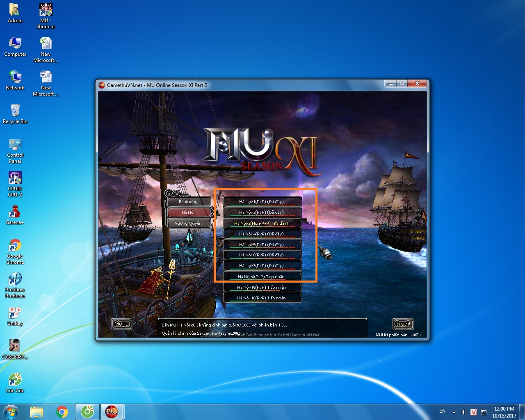The image size is (525, 420).
Task: Select the Control Panel desktop icon
Action: (x=15, y=151)
